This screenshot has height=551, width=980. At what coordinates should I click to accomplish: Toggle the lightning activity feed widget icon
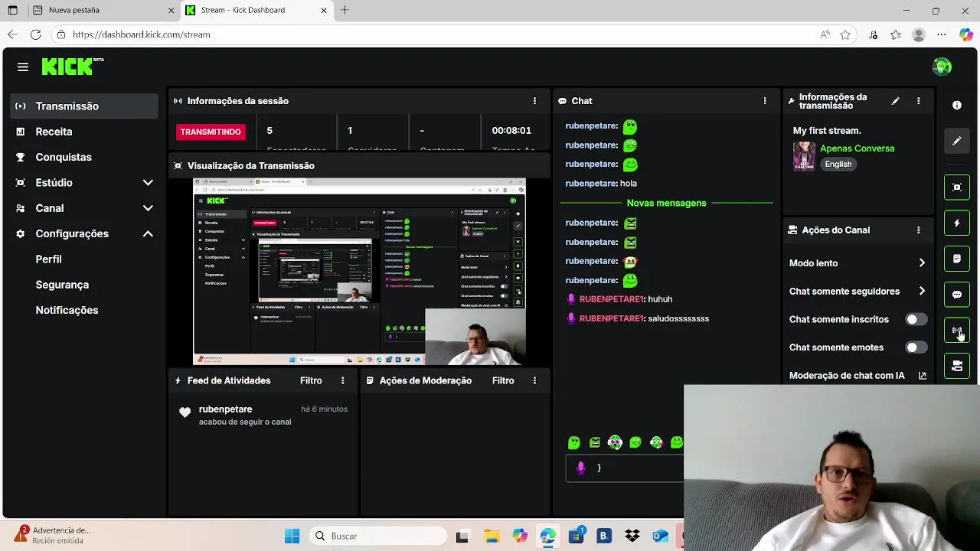coord(956,223)
